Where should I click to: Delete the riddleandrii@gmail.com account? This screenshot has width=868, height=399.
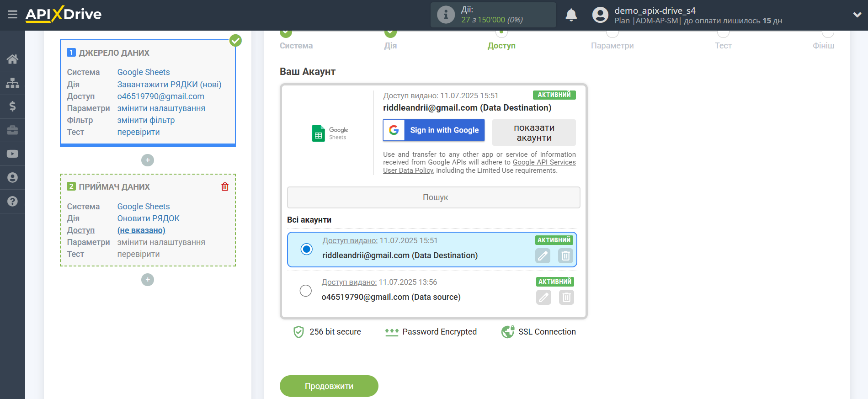[565, 256]
